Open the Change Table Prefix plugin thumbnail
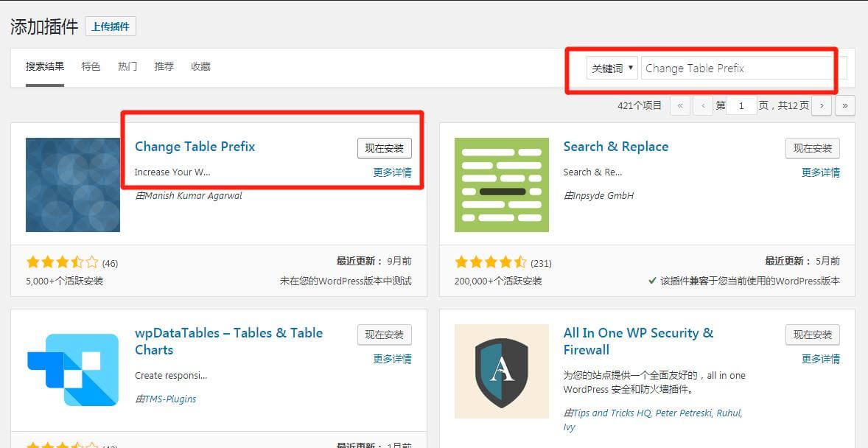Viewport: 868px width, 448px height. point(73,185)
